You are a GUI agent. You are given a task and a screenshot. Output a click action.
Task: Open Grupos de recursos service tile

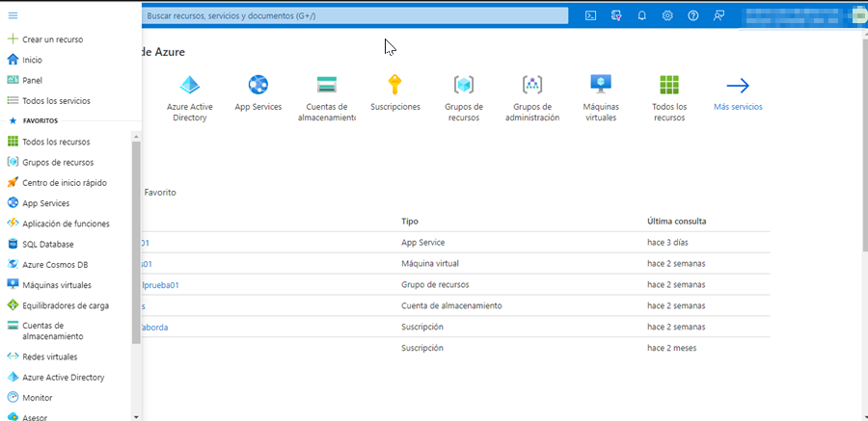tap(464, 98)
